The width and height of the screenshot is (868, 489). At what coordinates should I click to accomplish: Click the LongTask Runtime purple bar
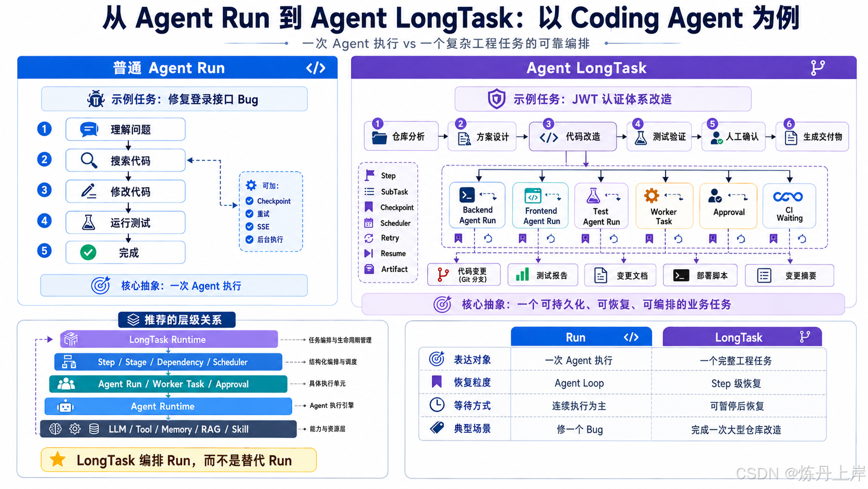pyautogui.click(x=169, y=339)
